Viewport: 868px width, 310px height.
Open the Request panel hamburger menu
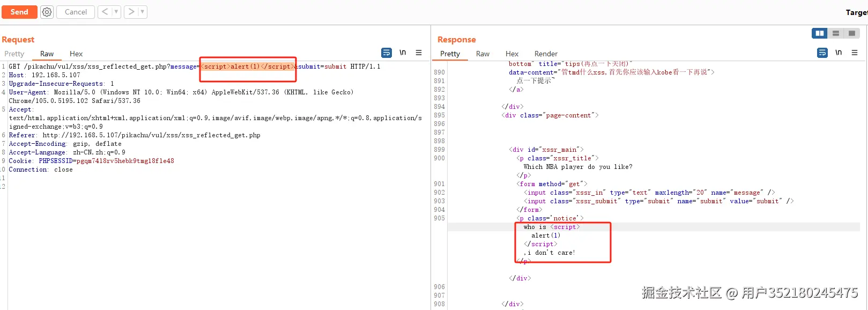point(419,53)
